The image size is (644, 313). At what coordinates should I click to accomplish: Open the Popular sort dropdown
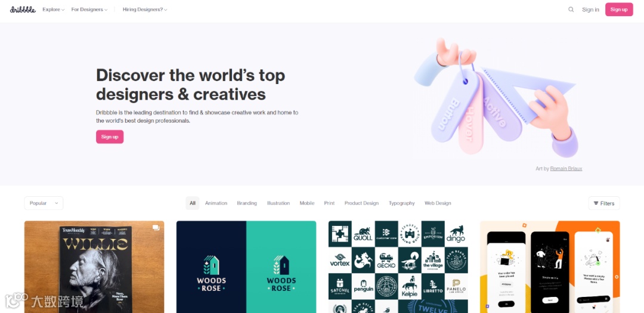(x=44, y=203)
